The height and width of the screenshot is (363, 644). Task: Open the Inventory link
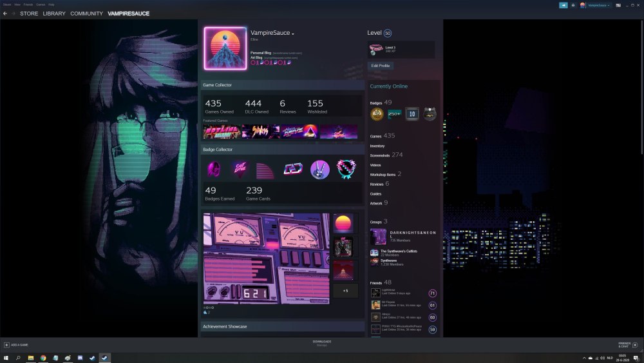point(377,146)
